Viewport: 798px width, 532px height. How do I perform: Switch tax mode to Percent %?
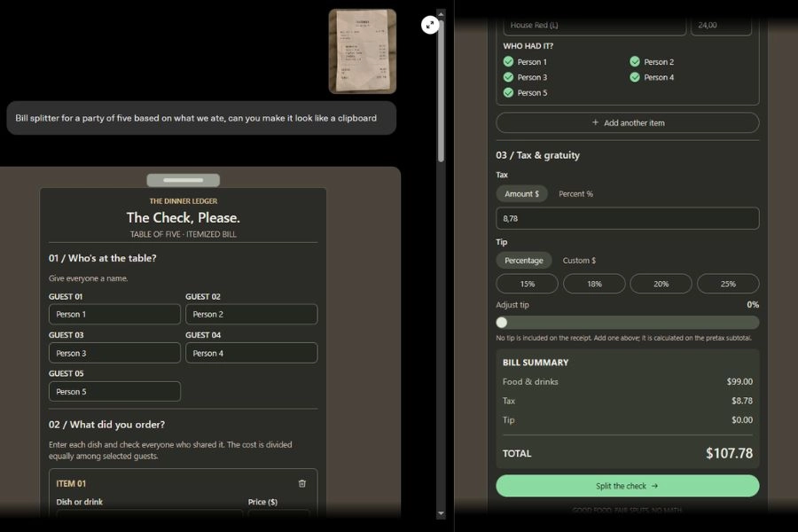point(575,194)
